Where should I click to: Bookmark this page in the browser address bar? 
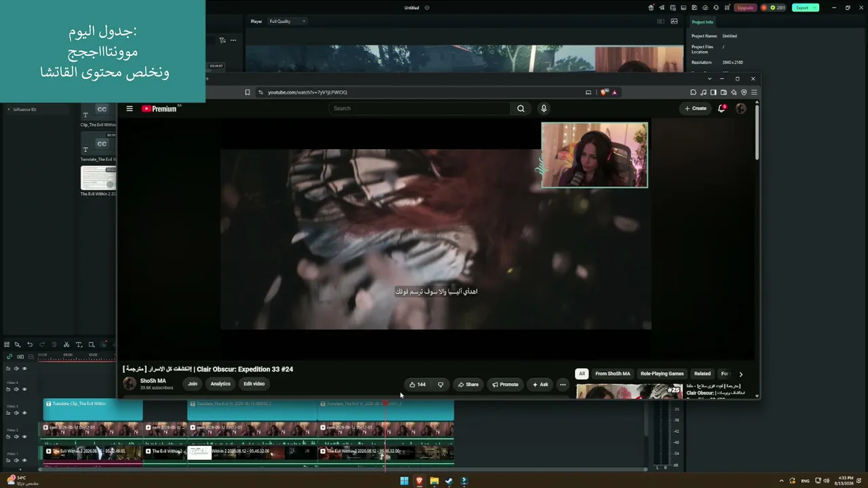(248, 92)
